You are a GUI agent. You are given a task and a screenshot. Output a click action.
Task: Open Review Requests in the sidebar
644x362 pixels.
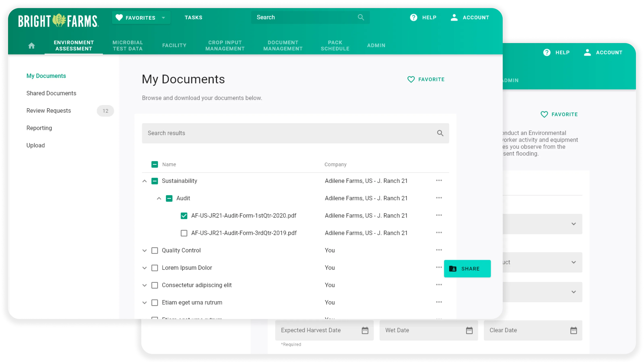pos(49,111)
